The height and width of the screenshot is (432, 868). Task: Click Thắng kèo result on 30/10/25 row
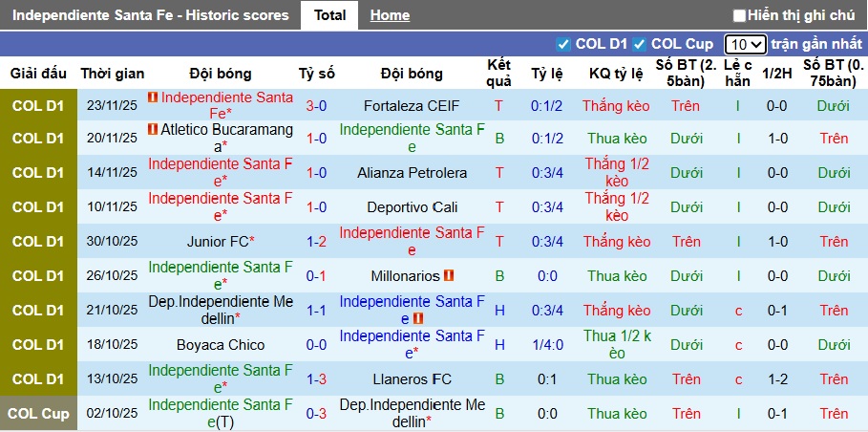coord(616,242)
